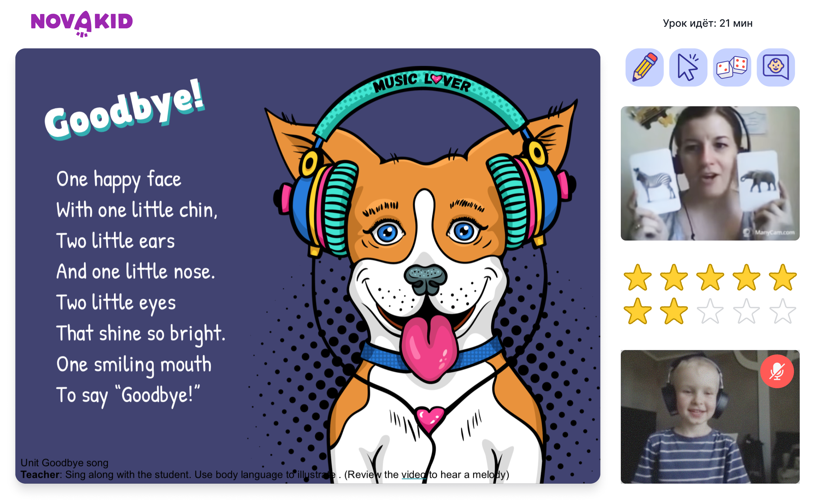The image size is (815, 504).
Task: Award the ninth empty star
Action: point(746,311)
